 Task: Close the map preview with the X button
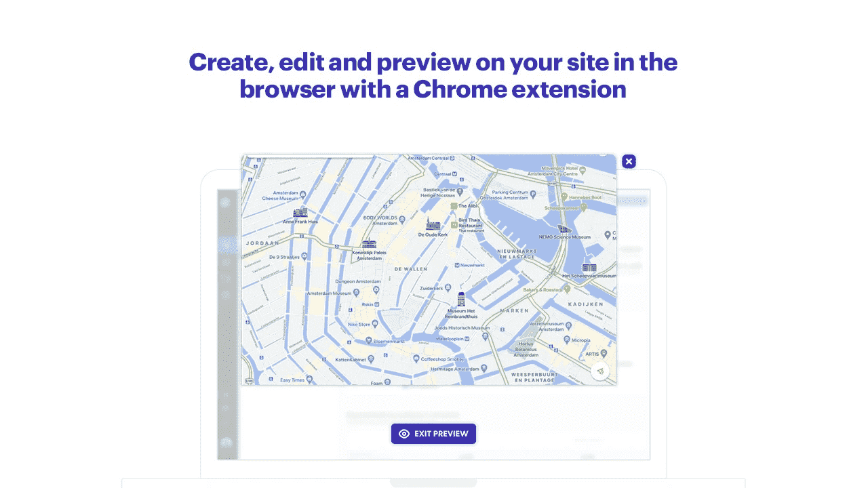point(629,161)
